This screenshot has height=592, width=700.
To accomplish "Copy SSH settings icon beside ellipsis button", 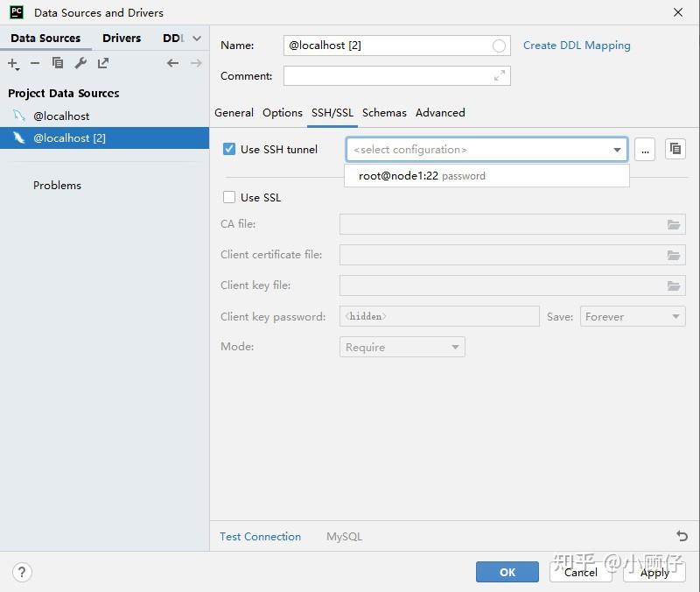I will [x=675, y=149].
